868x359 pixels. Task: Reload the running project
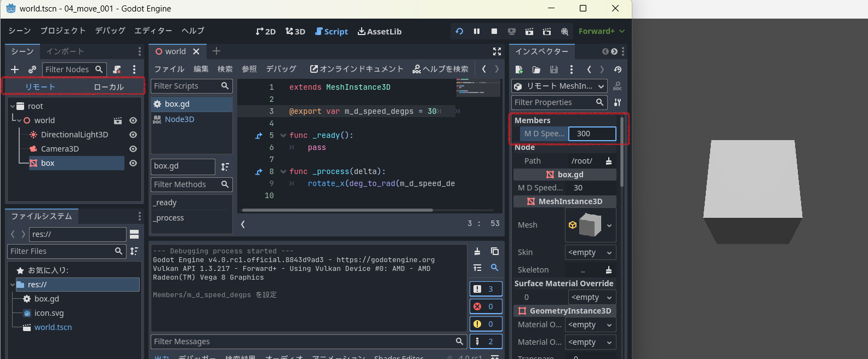point(459,32)
